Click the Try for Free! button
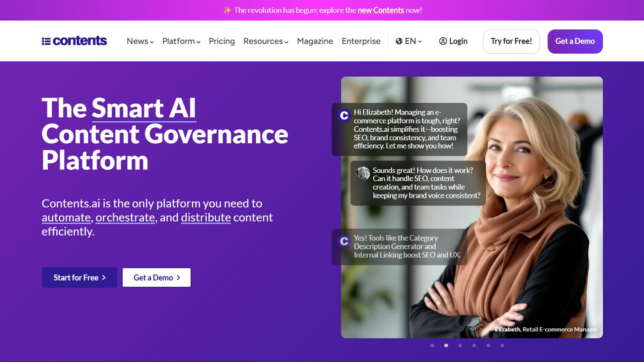Image resolution: width=644 pixels, height=362 pixels. pyautogui.click(x=511, y=41)
